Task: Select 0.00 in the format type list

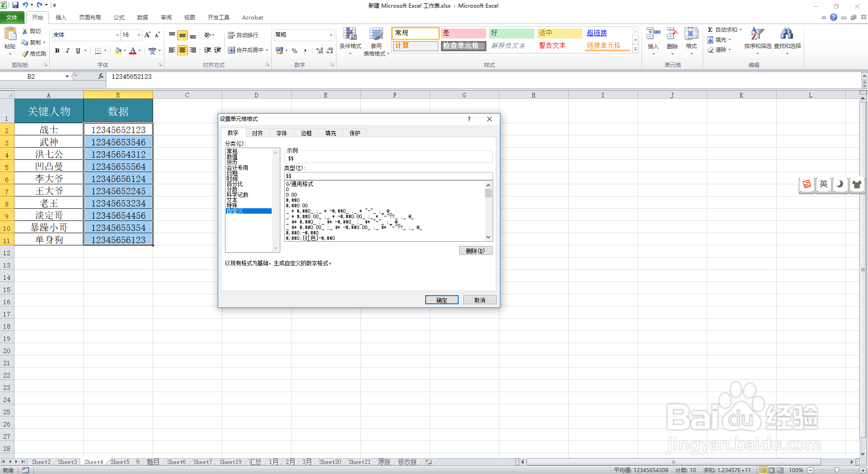Action: pos(292,195)
